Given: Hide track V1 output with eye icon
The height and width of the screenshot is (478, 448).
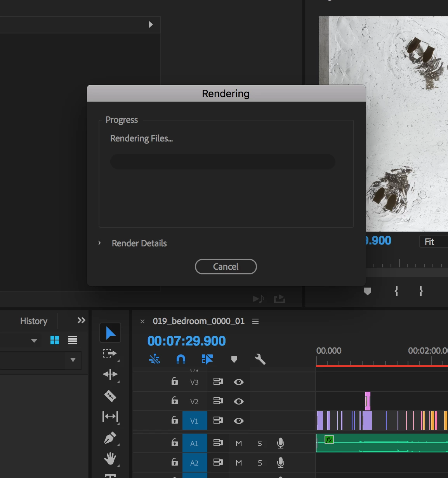Looking at the screenshot, I should point(239,421).
